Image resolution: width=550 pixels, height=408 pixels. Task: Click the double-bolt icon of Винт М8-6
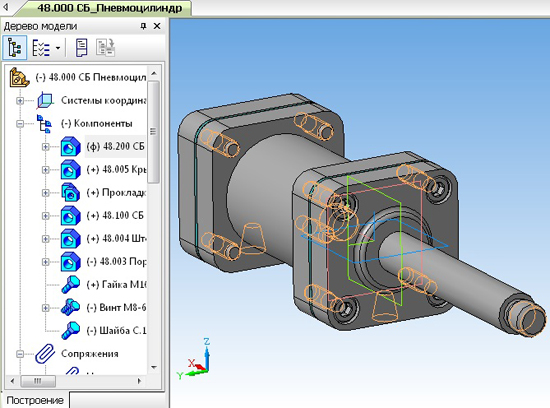click(71, 308)
